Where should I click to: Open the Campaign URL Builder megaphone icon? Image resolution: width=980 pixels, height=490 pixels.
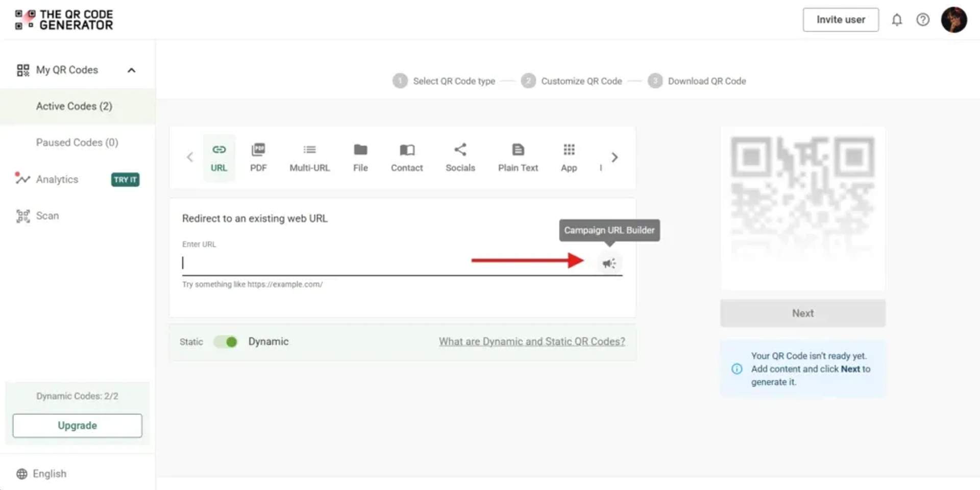(609, 263)
